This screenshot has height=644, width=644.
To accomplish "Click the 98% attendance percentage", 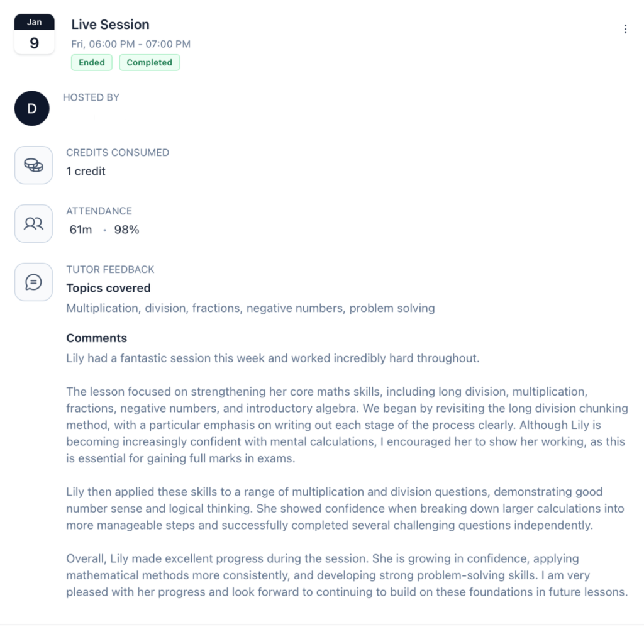I will [127, 230].
